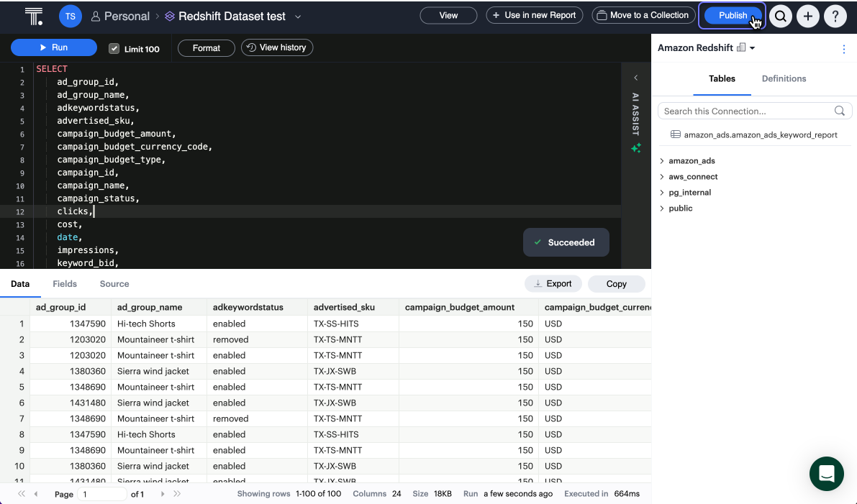Click the plus icon to create something new

pos(808,15)
